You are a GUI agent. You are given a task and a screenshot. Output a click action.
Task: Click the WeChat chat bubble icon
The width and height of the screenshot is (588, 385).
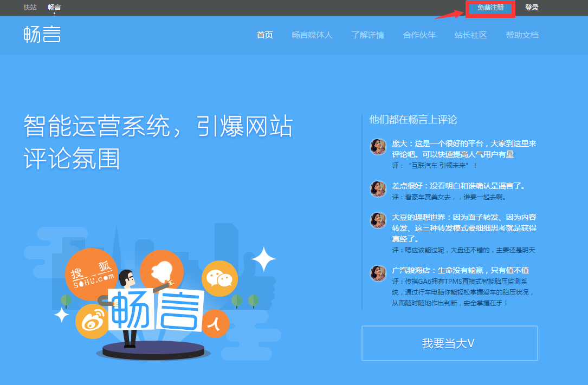pos(219,278)
